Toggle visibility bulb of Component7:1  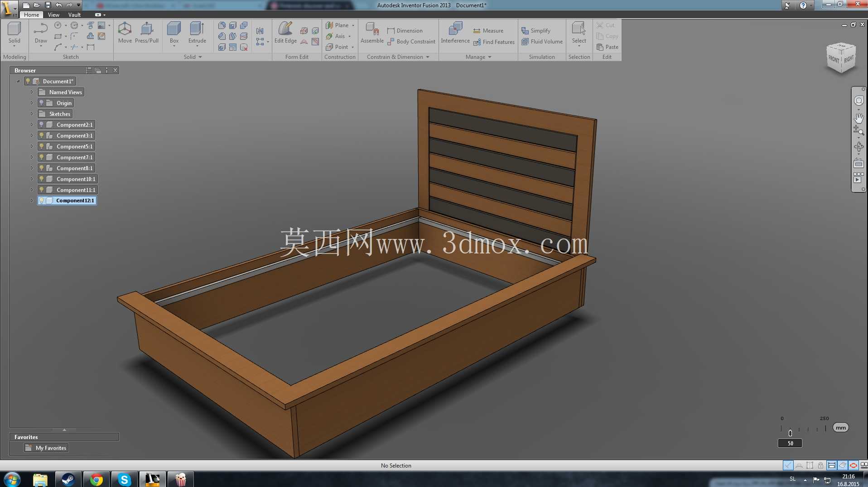point(41,157)
